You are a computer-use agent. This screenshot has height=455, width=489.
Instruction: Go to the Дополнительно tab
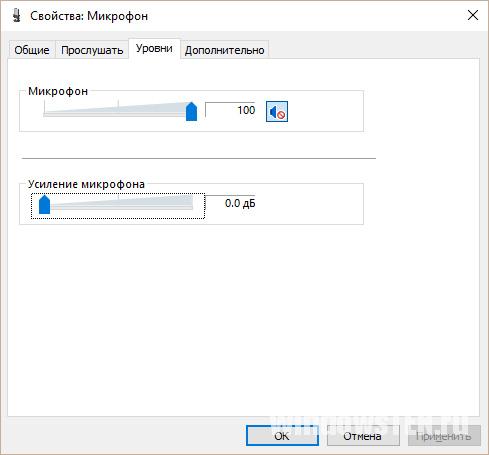(x=225, y=50)
